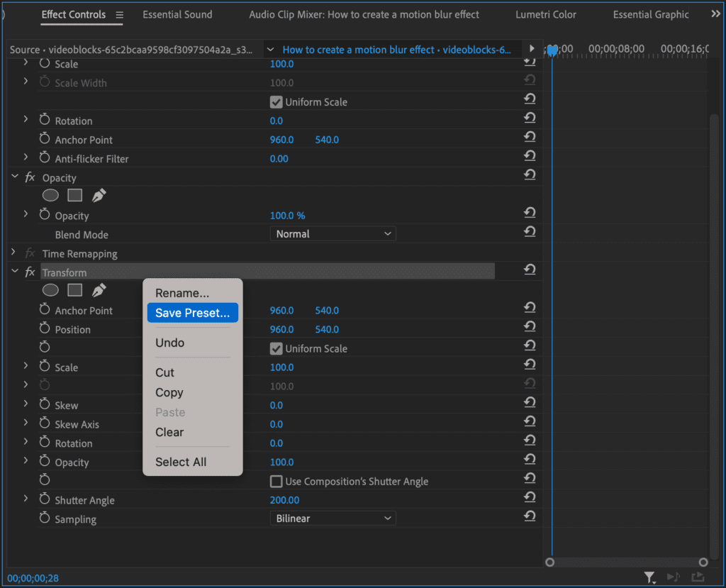Click Rename in the context menu
This screenshot has width=726, height=588.
(182, 293)
